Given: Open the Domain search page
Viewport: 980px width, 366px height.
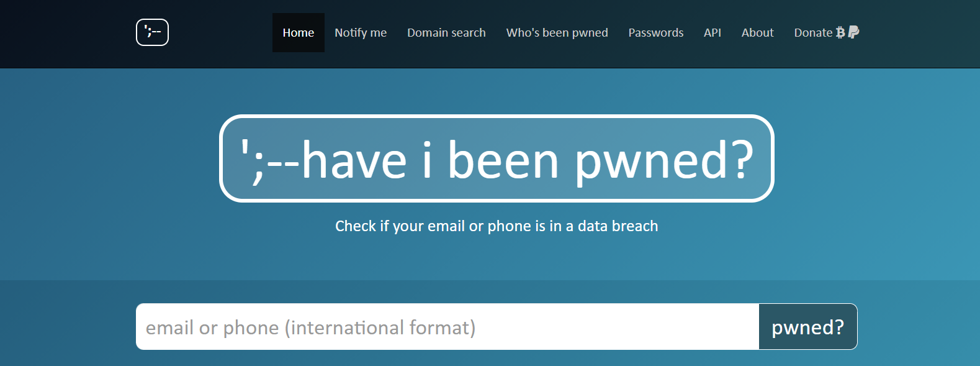Looking at the screenshot, I should pyautogui.click(x=446, y=32).
